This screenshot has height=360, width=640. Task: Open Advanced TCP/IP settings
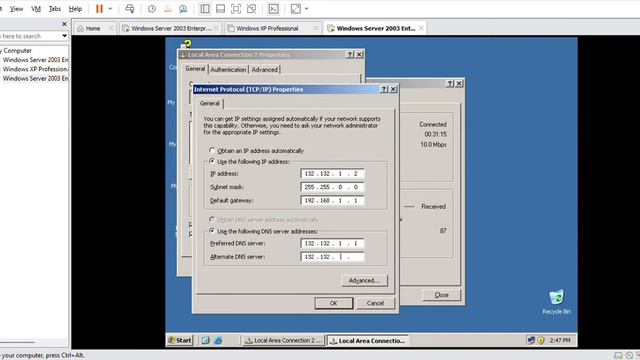(x=364, y=280)
